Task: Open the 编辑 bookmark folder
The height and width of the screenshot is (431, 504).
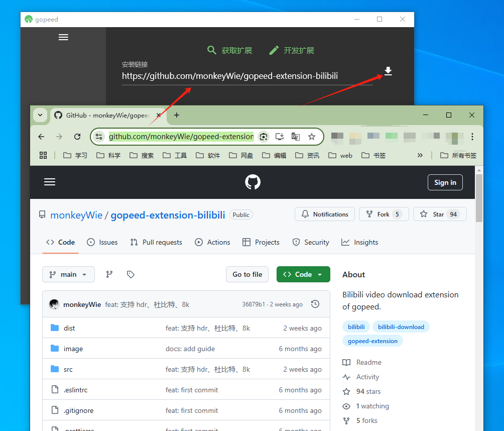Action: [x=274, y=155]
